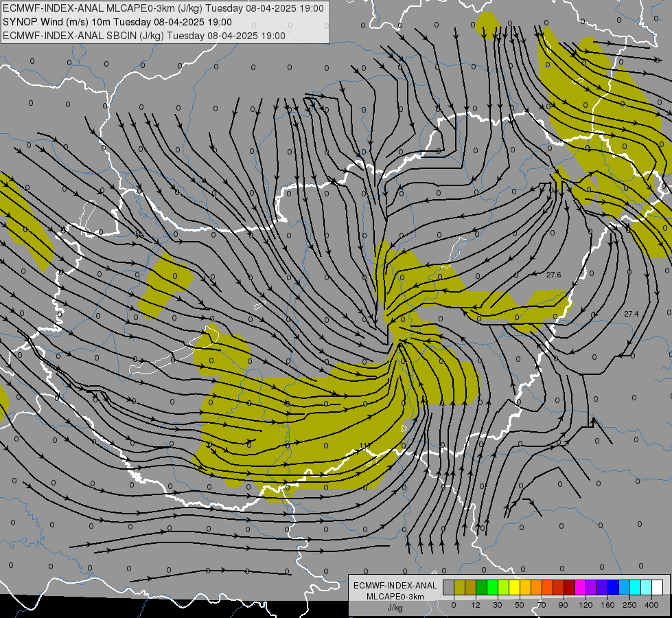Click the legend tick label 12
672x618 pixels.
click(x=476, y=605)
